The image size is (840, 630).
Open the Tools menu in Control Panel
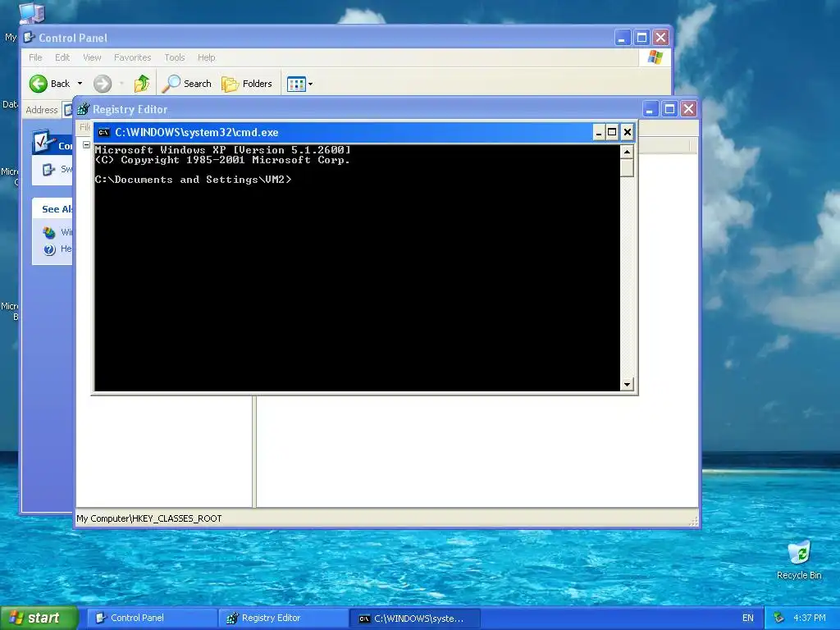point(174,57)
